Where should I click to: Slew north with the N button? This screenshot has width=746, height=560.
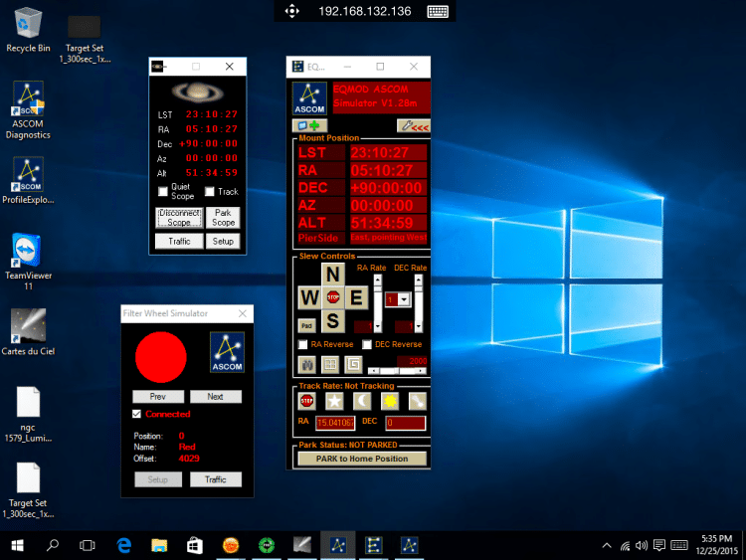[x=333, y=275]
